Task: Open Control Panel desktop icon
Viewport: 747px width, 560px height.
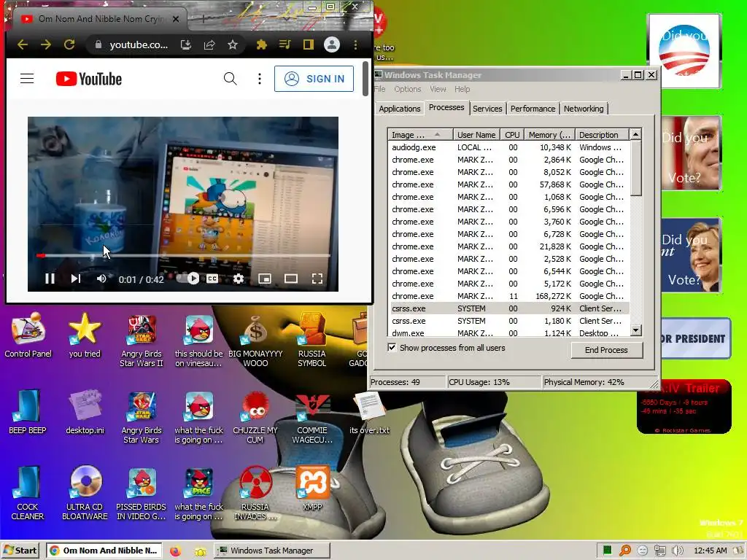Action: pyautogui.click(x=28, y=335)
